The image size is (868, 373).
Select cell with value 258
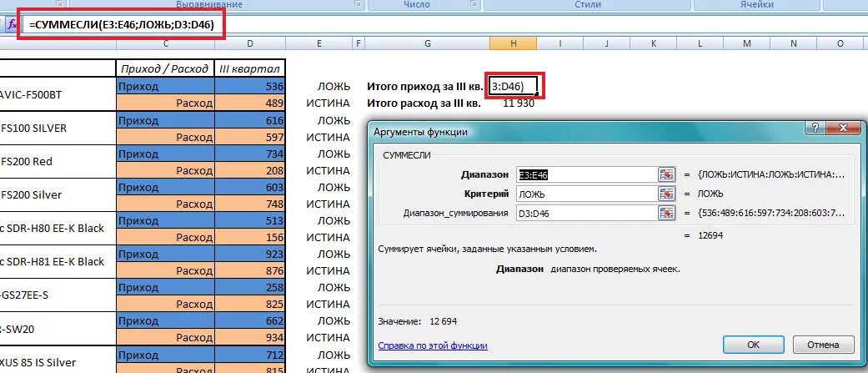click(249, 287)
